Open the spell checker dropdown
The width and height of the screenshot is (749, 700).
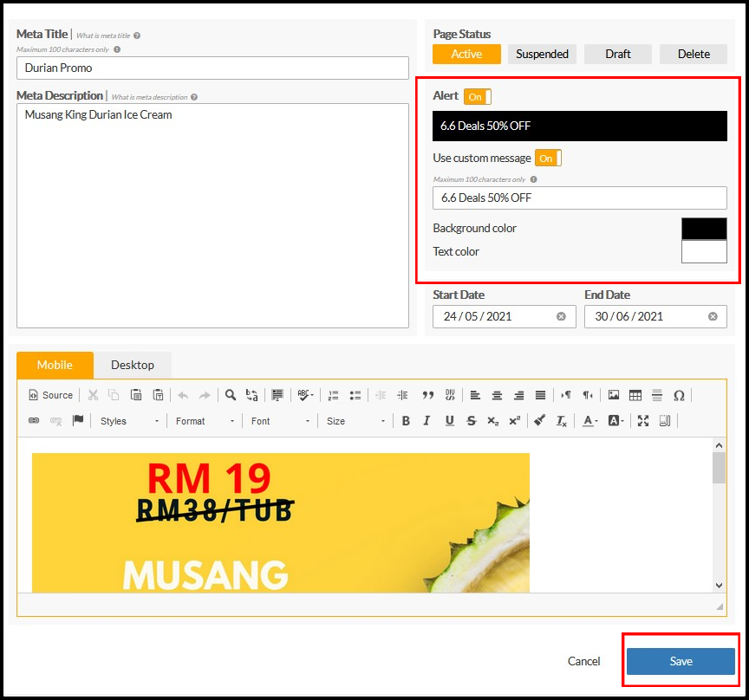coord(305,395)
